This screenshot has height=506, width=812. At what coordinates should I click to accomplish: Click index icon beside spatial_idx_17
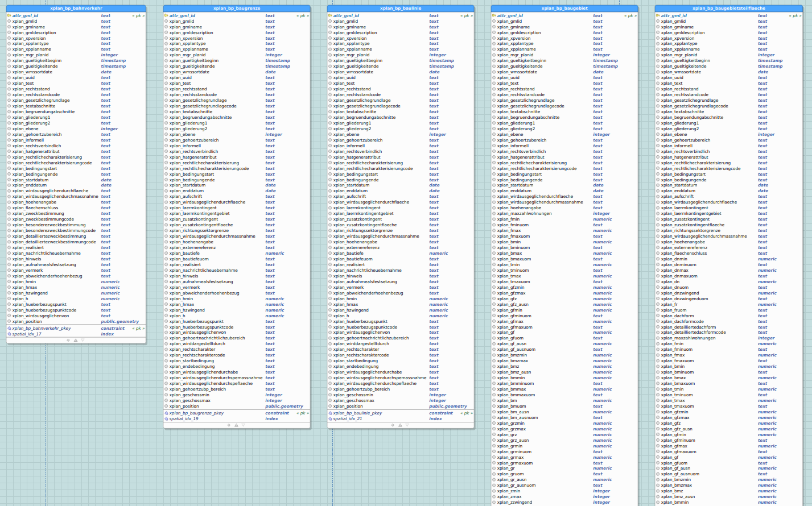tap(9, 334)
